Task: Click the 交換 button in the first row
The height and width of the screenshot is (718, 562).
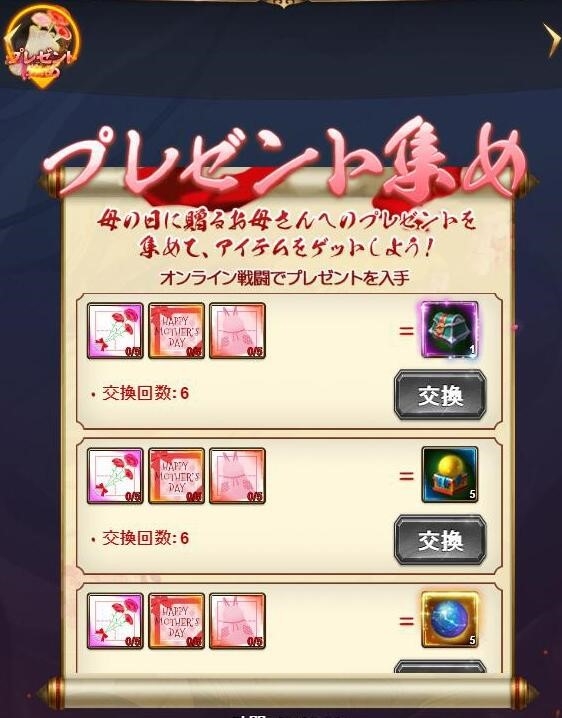Action: [x=440, y=395]
